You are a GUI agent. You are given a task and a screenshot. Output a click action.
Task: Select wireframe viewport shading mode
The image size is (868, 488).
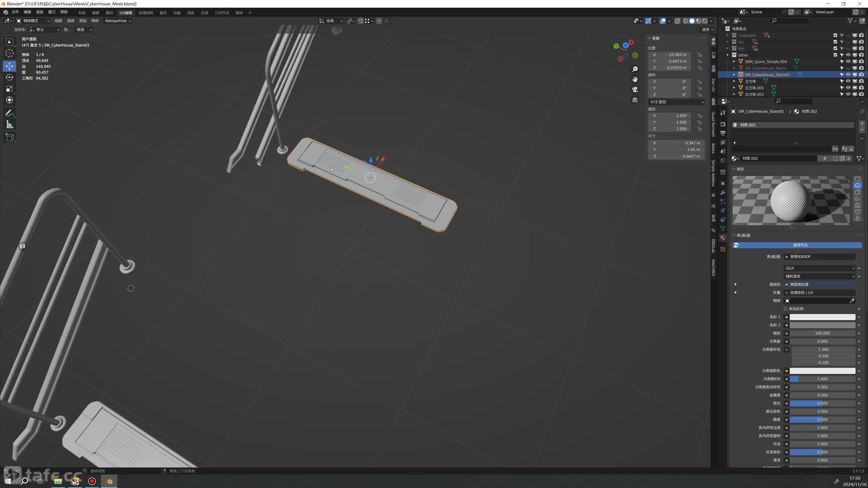(686, 21)
